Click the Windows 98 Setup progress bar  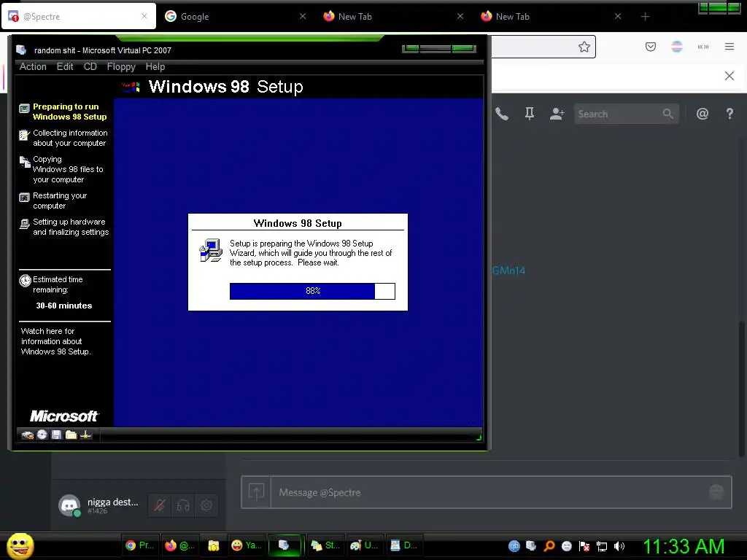coord(312,291)
